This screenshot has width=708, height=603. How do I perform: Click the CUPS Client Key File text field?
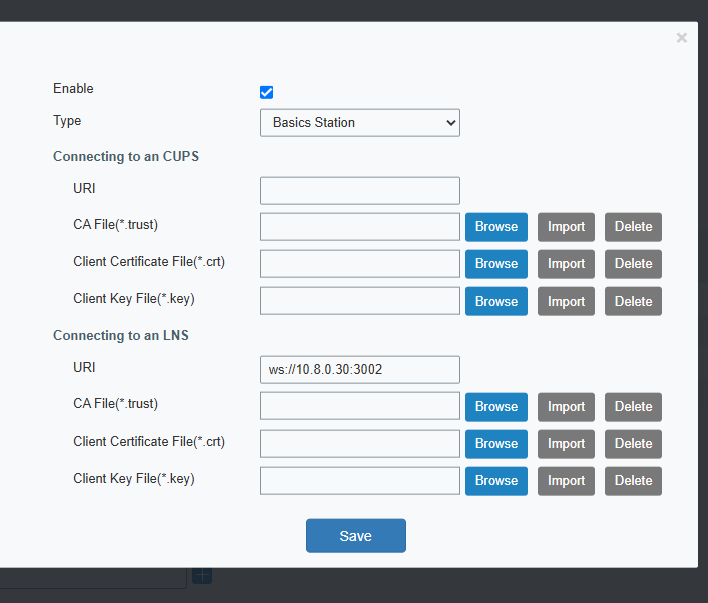[359, 301]
